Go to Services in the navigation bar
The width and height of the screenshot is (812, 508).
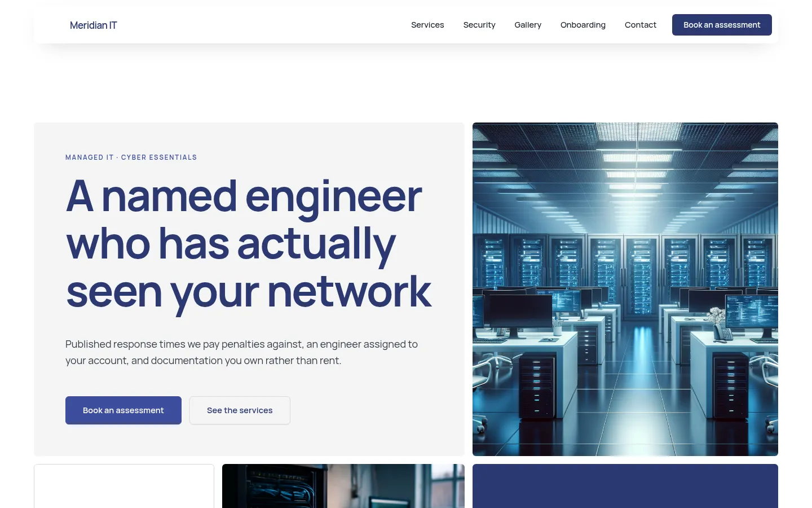(427, 25)
